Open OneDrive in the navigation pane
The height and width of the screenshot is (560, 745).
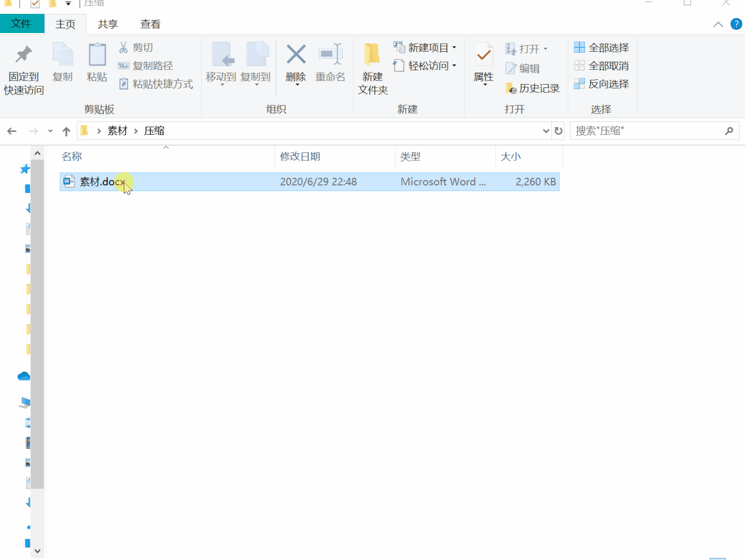(x=23, y=376)
